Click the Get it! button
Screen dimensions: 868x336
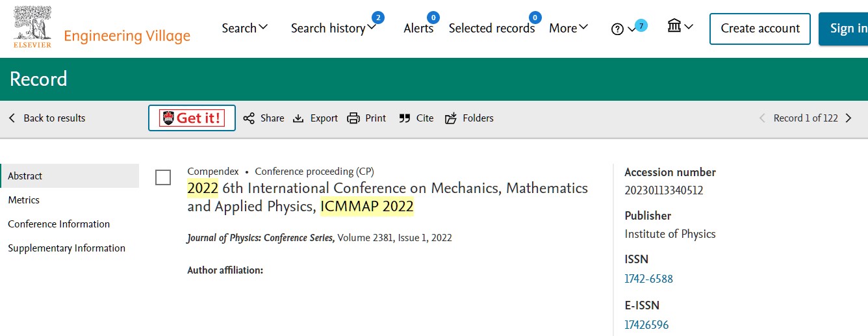pos(192,118)
